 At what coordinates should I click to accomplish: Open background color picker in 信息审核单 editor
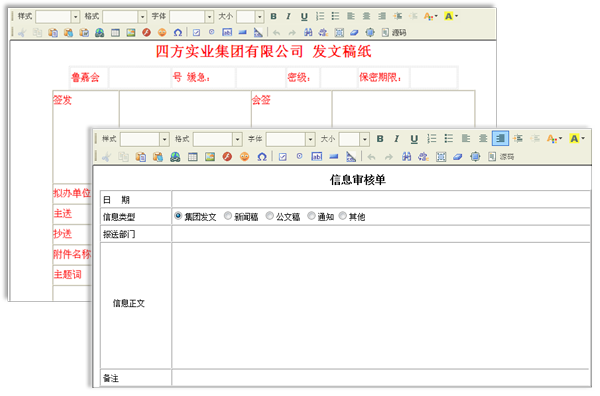coord(577,139)
